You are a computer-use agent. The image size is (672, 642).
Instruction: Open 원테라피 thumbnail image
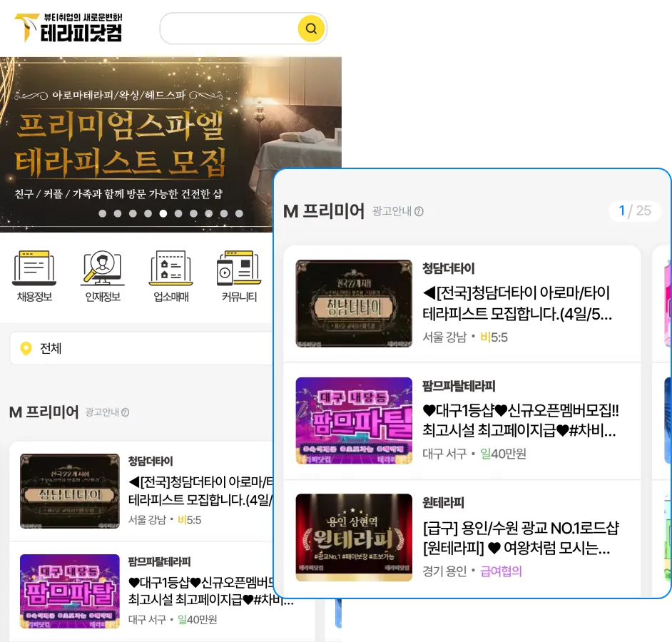coord(354,537)
